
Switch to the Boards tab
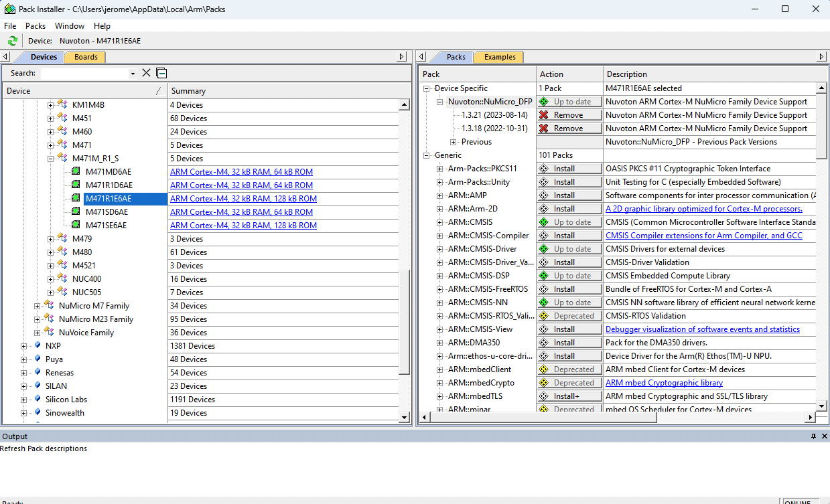click(x=84, y=57)
